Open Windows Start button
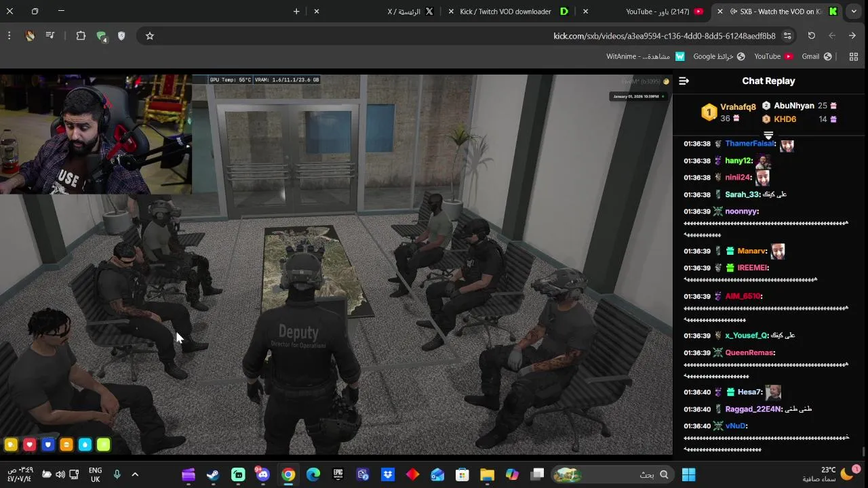Image resolution: width=868 pixels, height=488 pixels. click(x=688, y=474)
